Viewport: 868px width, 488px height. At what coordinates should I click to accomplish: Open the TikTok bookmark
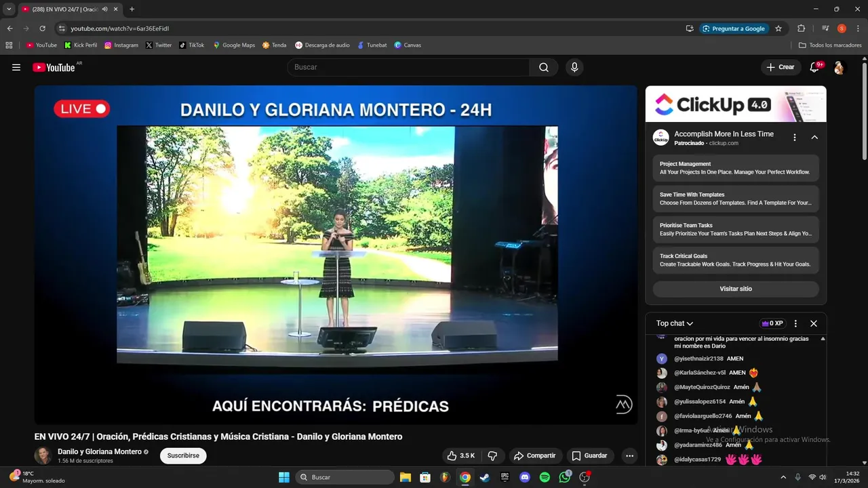(x=192, y=45)
